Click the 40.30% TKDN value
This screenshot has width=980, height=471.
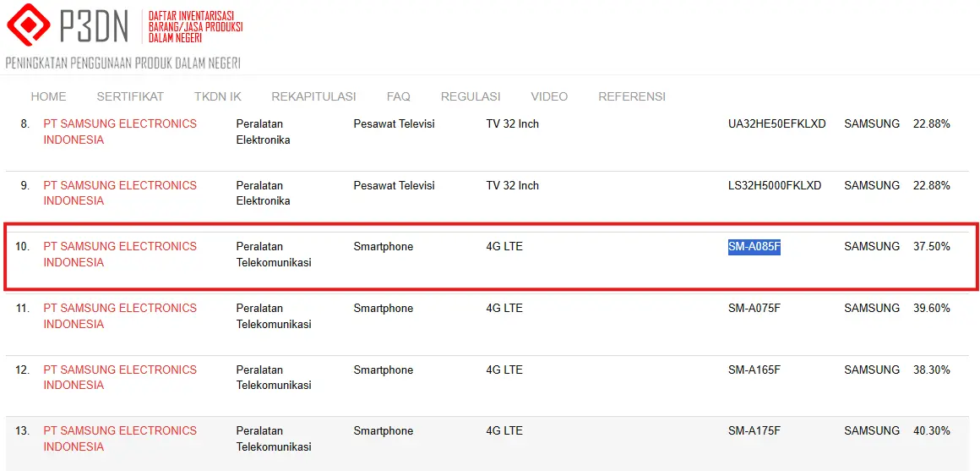pos(932,431)
